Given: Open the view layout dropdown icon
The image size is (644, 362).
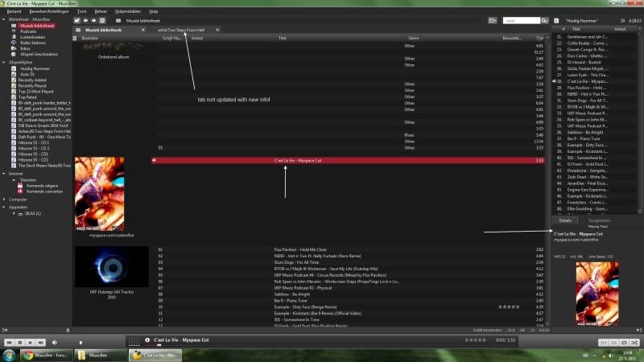Looking at the screenshot, I should 493,21.
